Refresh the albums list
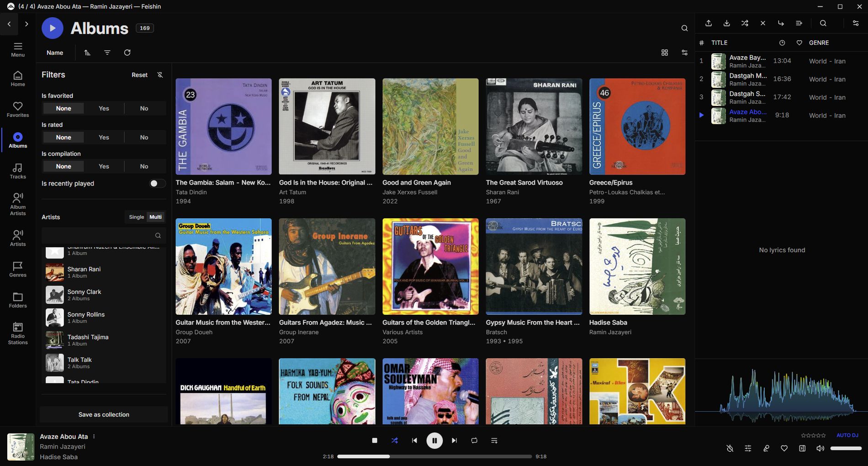868x466 pixels. (x=127, y=53)
